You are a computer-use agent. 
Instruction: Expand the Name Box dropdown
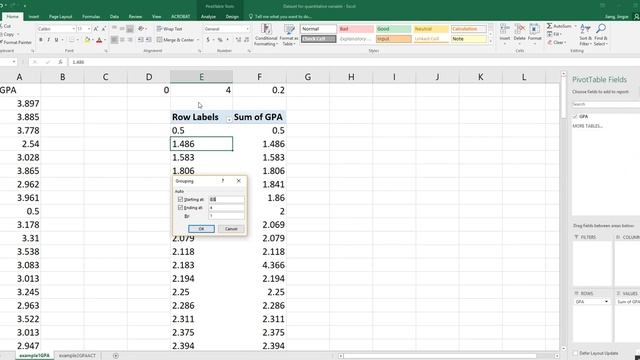tap(14, 62)
